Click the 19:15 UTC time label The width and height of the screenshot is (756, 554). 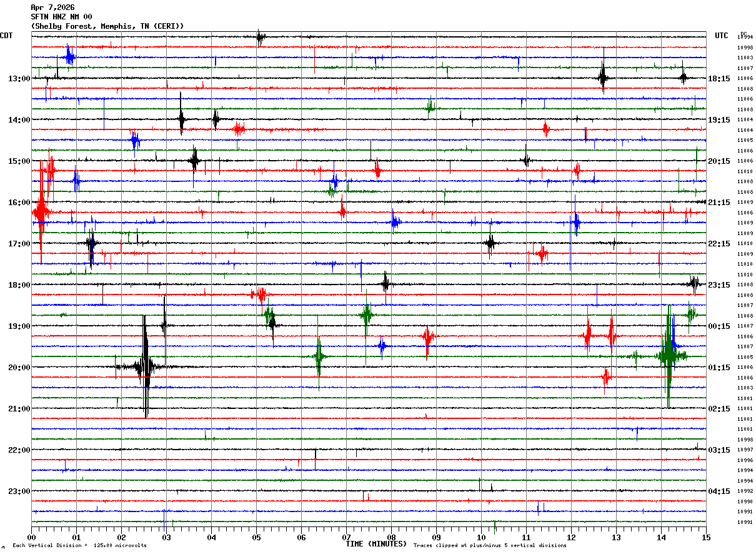pos(719,119)
